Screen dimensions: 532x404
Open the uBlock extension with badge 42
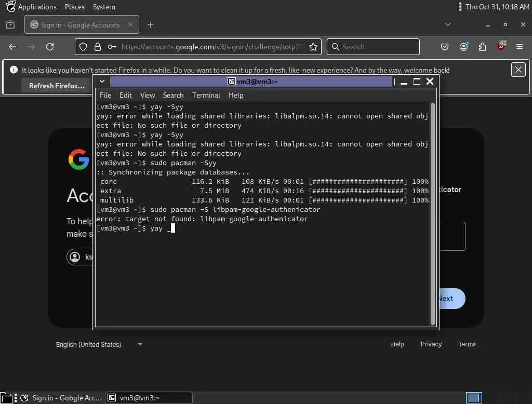pos(501,46)
